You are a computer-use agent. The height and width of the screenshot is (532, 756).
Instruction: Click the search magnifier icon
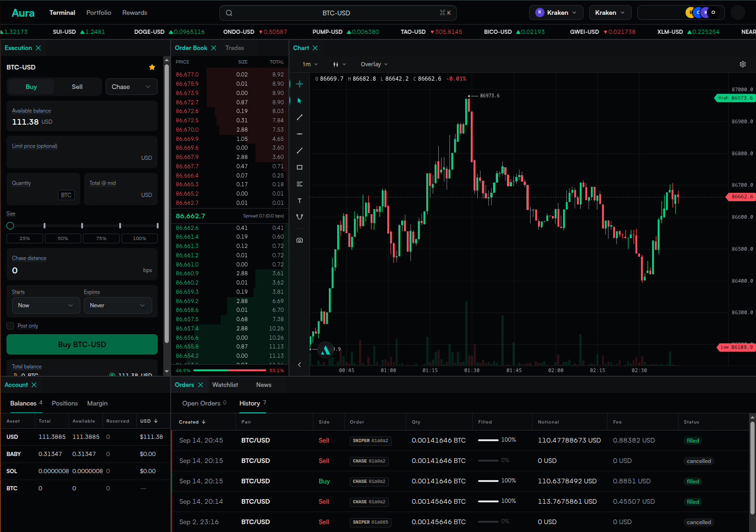click(229, 13)
